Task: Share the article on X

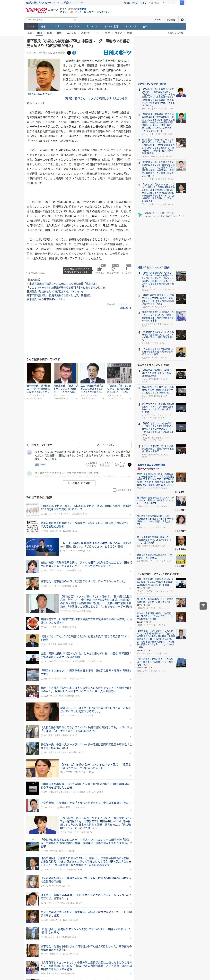Action: [x=69, y=53]
